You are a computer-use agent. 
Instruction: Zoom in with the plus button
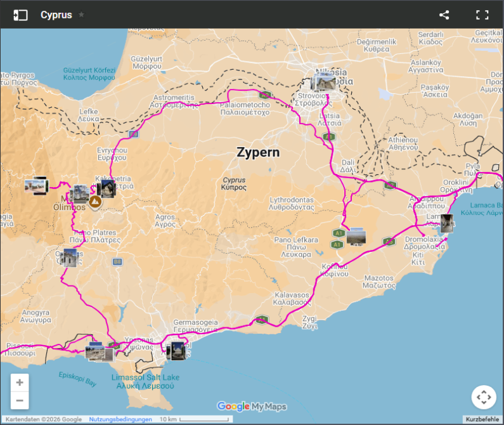(20, 383)
